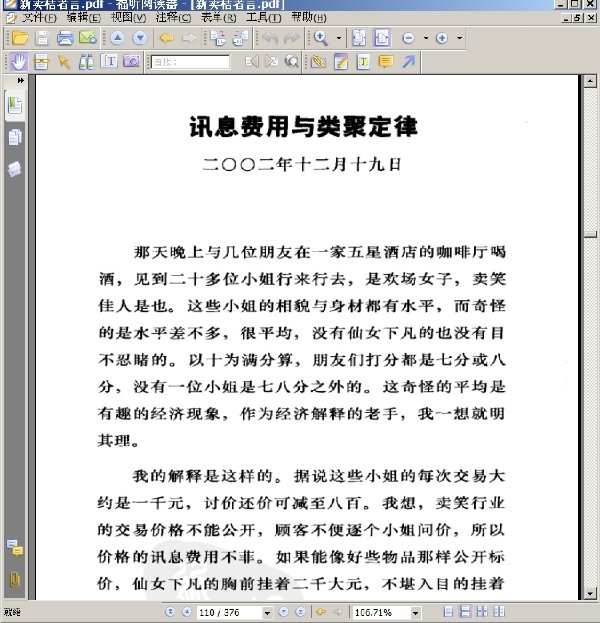Screen dimensions: 600x623
Task: Open the 帮助(H) menu
Action: (x=309, y=17)
